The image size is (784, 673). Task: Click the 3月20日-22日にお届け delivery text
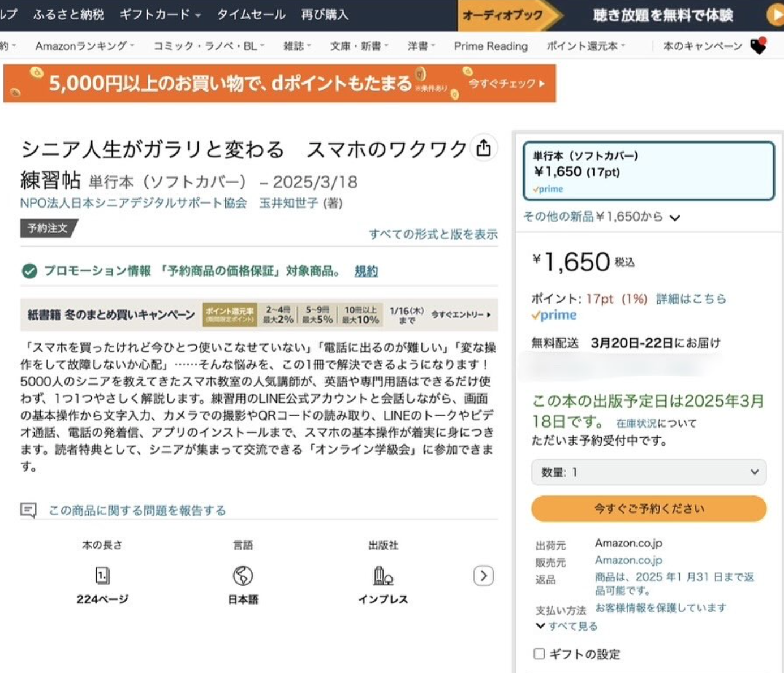pos(656,343)
